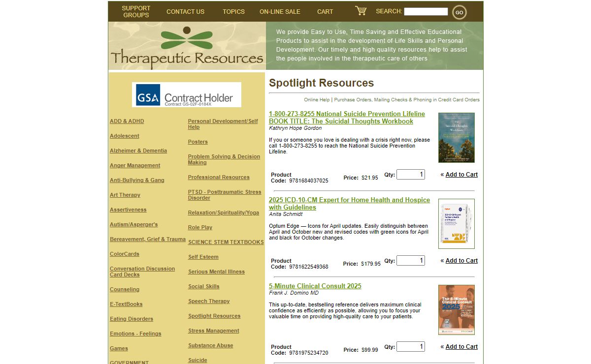Browse the ADD & ADHD category
The height and width of the screenshot is (364, 591).
pos(127,121)
